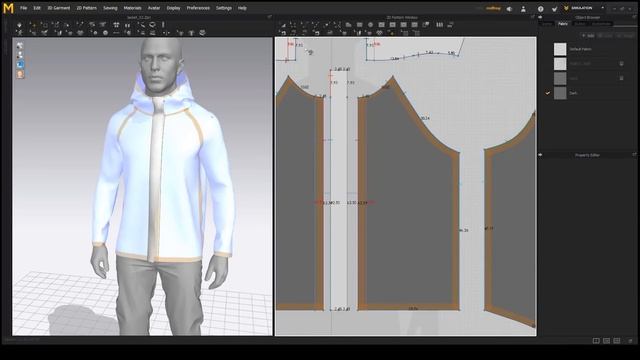
Task: Click the trash icon on the second fabric row
Action: [x=621, y=64]
